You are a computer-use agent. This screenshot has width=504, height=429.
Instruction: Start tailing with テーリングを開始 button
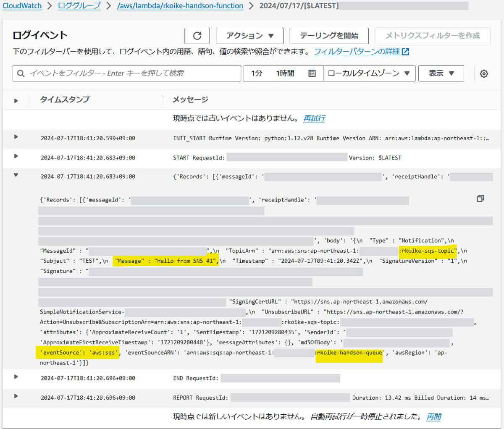pyautogui.click(x=329, y=36)
